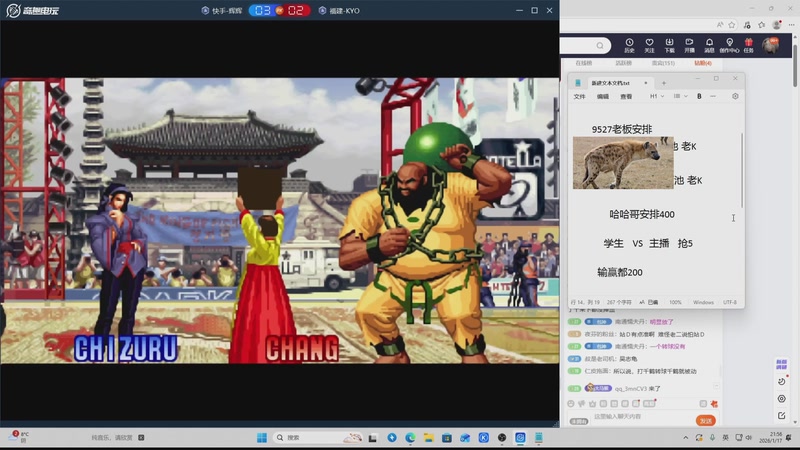
Task: Click the night-mode moon icon in floating sidebar
Action: point(782,382)
